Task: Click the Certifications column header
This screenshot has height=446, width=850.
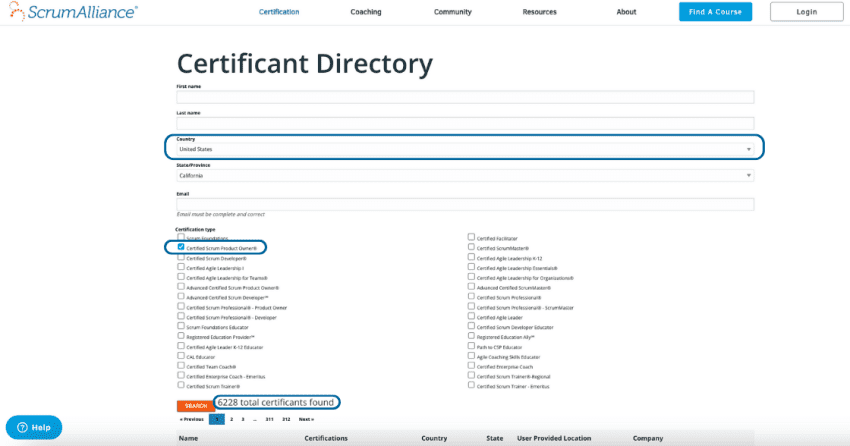Action: point(326,438)
